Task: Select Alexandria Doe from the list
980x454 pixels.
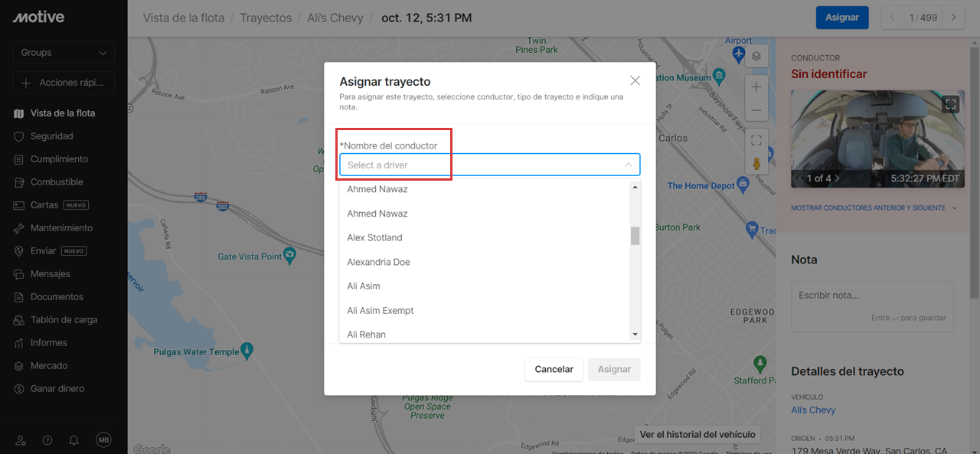Action: coord(486,262)
